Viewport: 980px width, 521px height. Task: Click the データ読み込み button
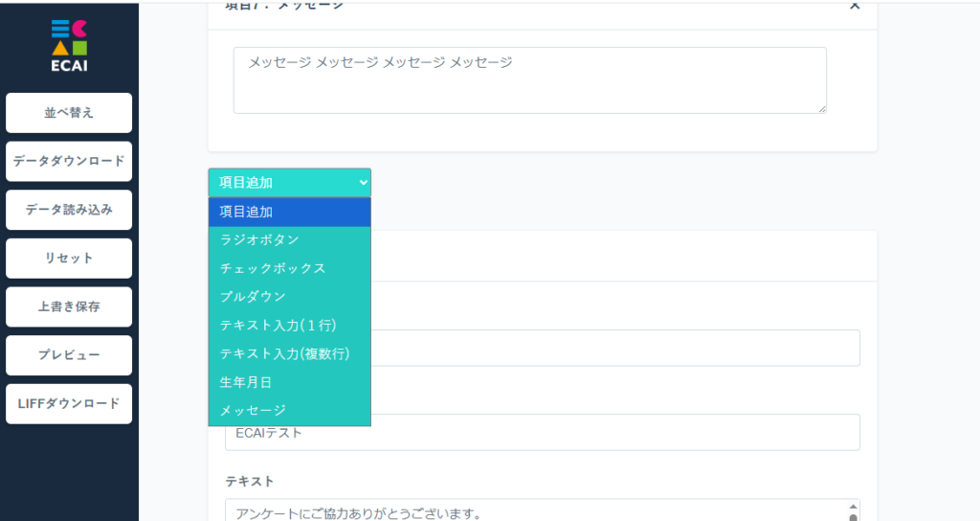coord(69,210)
